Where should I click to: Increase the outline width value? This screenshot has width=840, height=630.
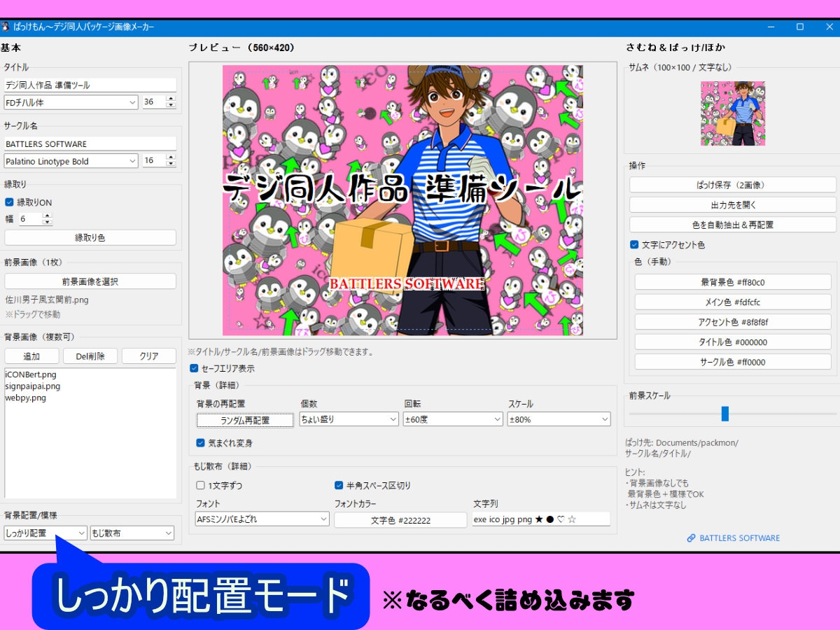tap(47, 216)
